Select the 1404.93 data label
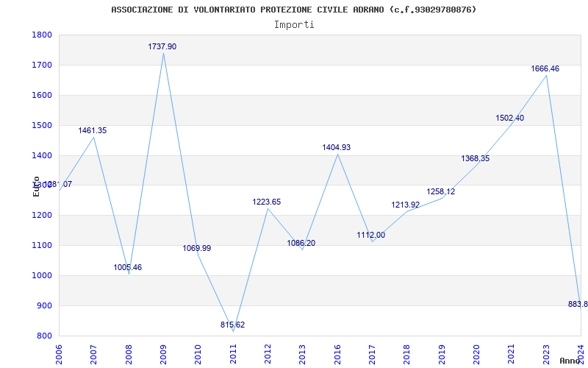 tap(337, 148)
